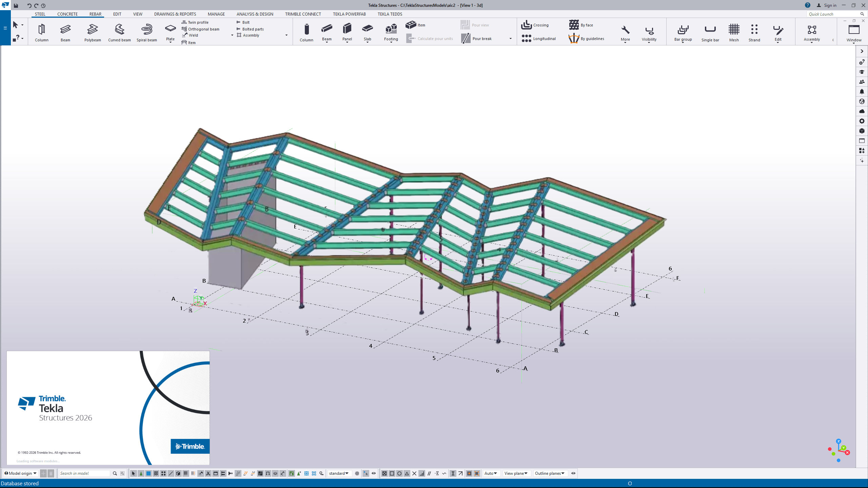Toggle snap to geometry lines switch

[x=477, y=473]
